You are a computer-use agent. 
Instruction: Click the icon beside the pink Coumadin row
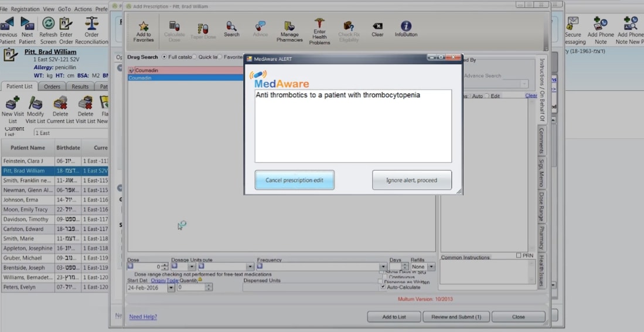(131, 70)
